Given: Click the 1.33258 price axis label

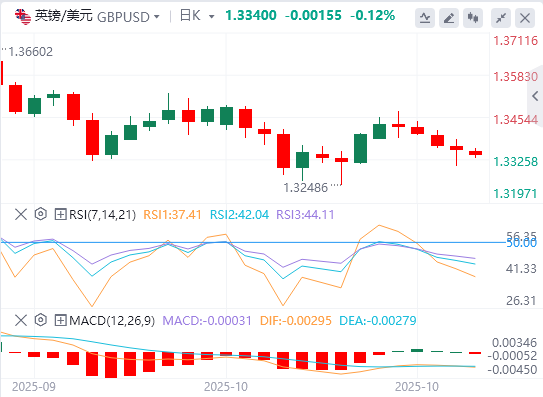Looking at the screenshot, I should coord(516,162).
